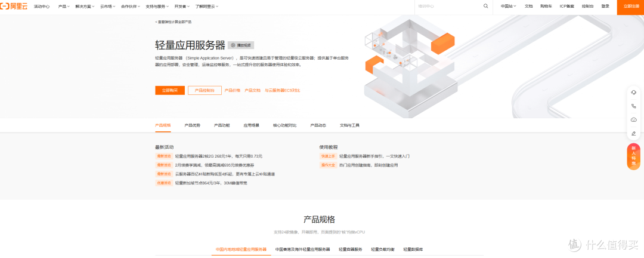
Task: Expand the 合作伙伴 dropdown
Action: click(130, 7)
